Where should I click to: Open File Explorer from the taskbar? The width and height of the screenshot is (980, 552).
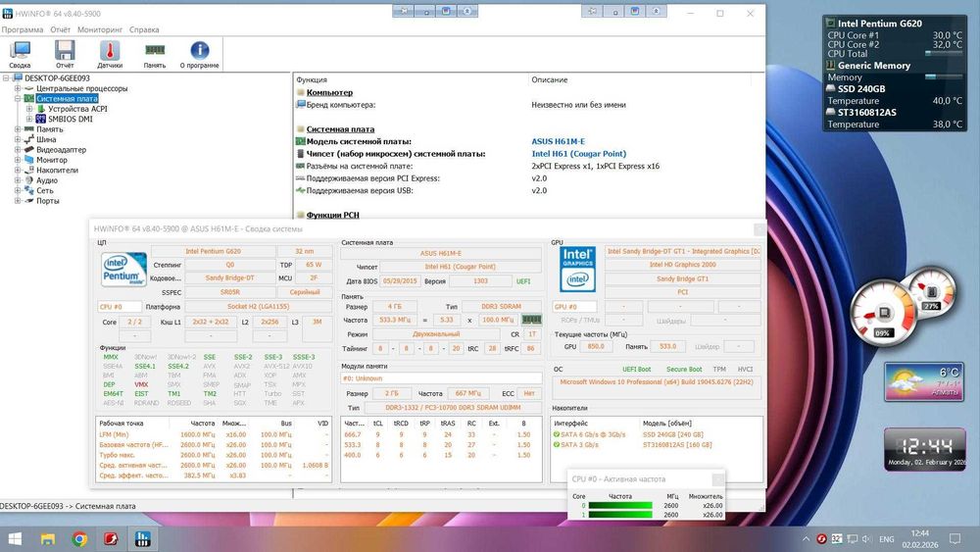tap(47, 539)
